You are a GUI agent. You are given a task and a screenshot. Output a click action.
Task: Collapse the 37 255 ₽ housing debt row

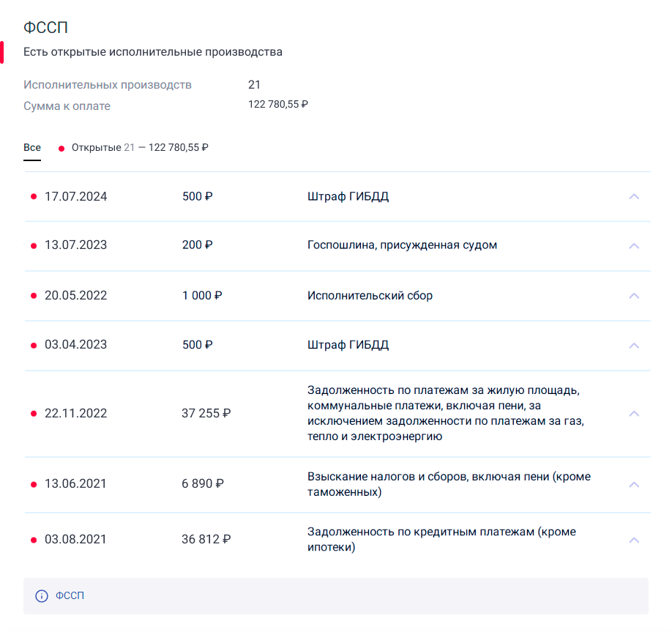[x=634, y=414]
